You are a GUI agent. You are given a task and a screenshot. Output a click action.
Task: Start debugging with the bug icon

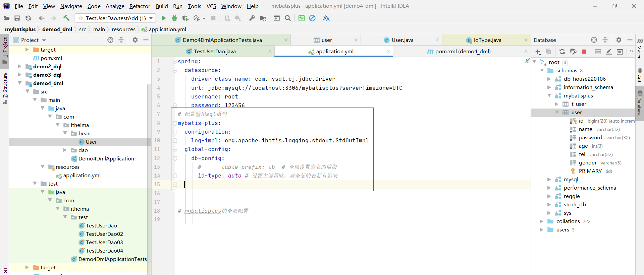pos(174,18)
